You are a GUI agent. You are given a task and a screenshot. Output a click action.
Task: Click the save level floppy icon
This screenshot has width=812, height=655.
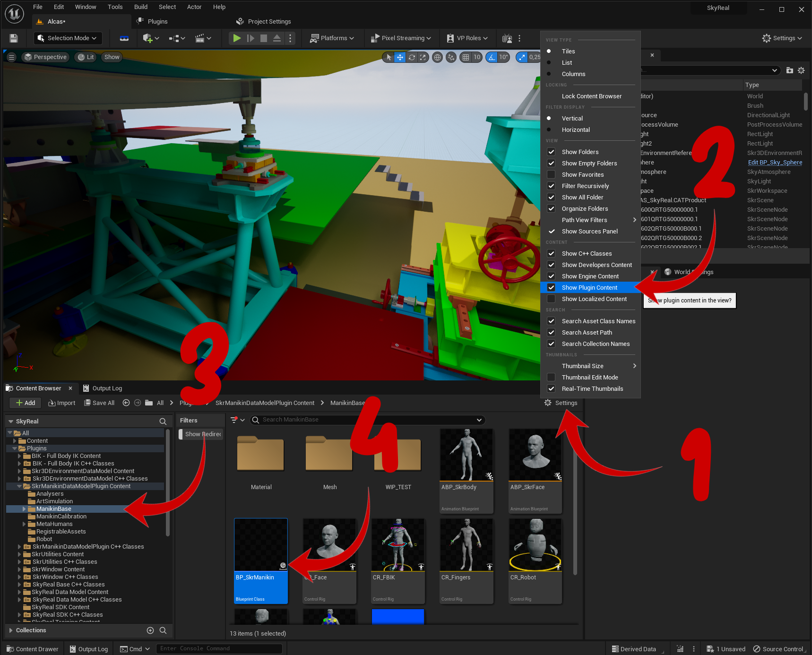tap(14, 38)
